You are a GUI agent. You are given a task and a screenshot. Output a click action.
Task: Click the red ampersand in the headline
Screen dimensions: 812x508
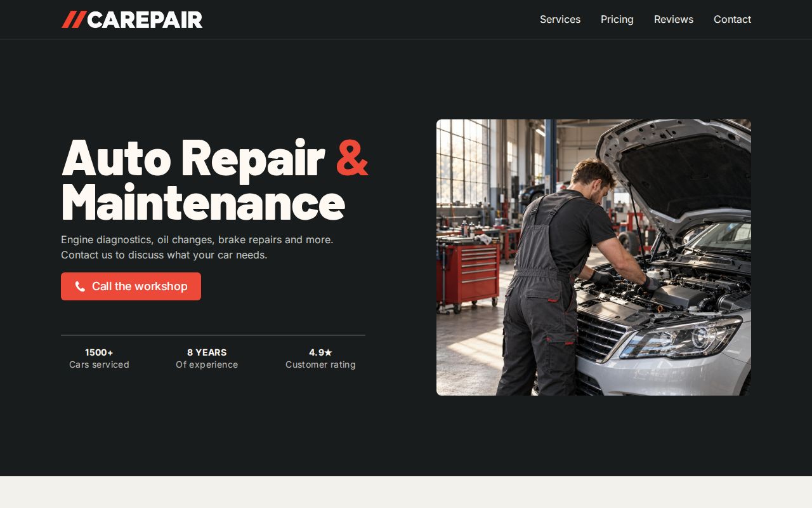click(352, 157)
